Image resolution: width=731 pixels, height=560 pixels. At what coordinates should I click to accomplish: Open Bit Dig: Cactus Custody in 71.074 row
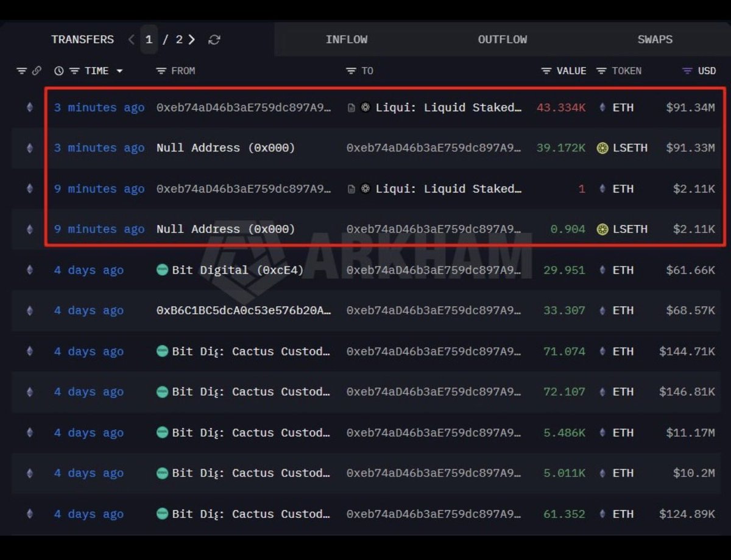click(x=251, y=351)
